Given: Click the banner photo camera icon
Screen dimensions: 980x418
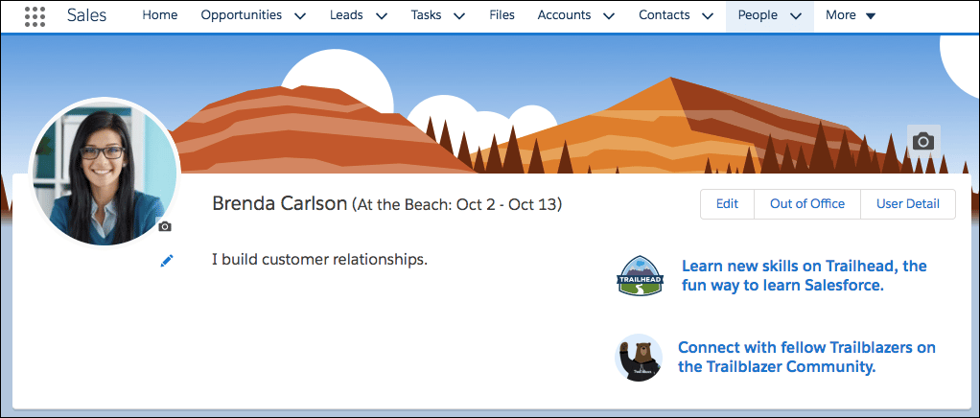Looking at the screenshot, I should pyautogui.click(x=923, y=141).
